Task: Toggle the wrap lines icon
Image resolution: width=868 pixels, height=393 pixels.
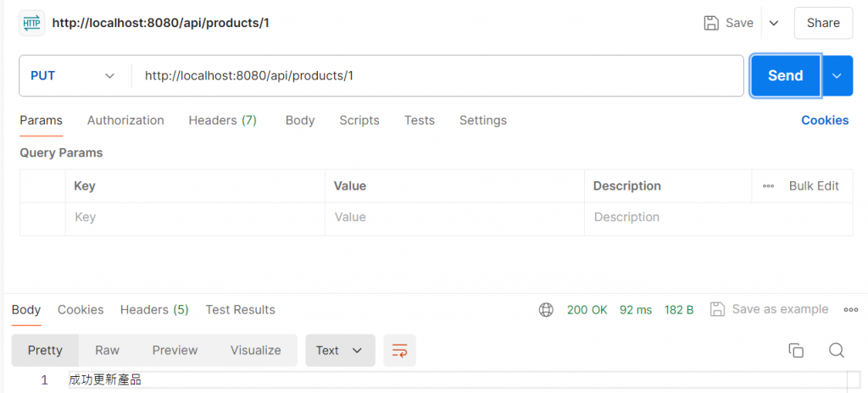Action: pyautogui.click(x=400, y=351)
